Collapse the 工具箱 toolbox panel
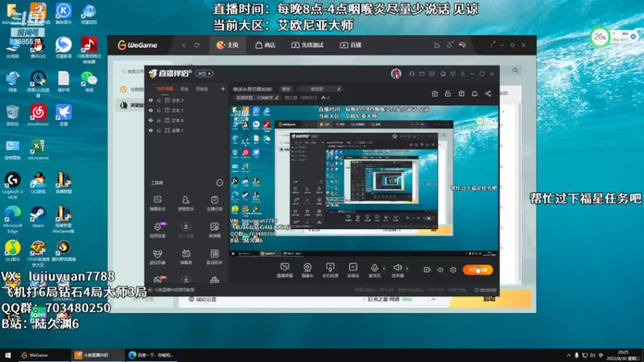This screenshot has height=362, width=644. click(220, 183)
